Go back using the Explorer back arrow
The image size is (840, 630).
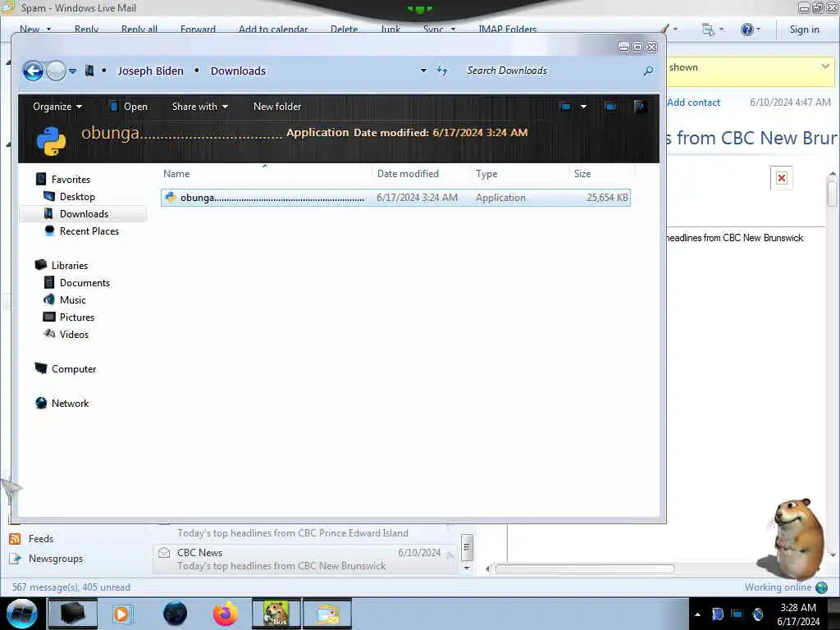coord(33,71)
